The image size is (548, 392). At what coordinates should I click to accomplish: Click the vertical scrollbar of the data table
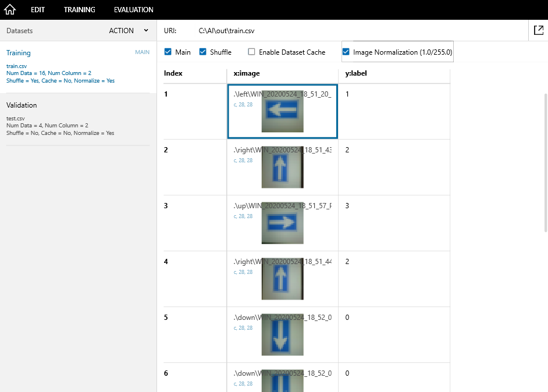click(545, 163)
